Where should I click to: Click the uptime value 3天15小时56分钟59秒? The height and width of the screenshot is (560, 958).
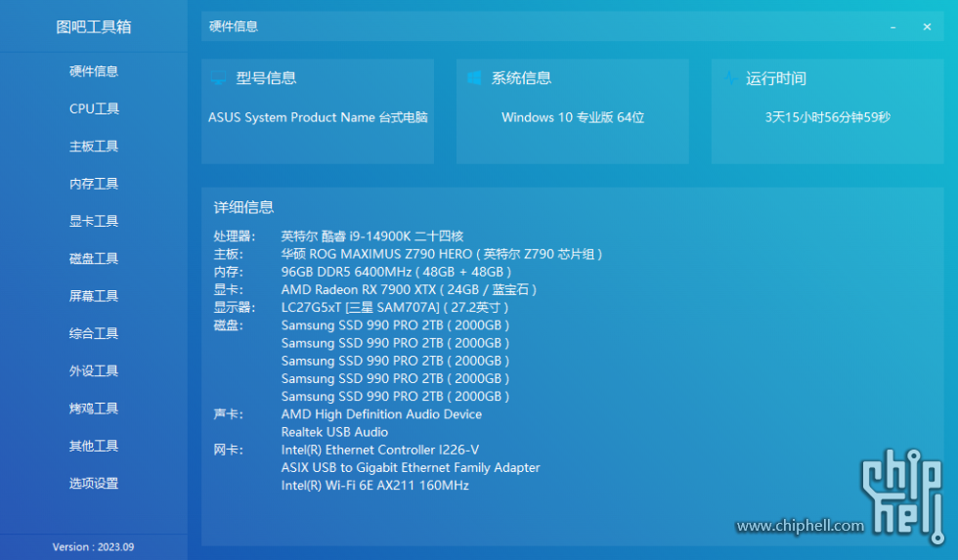click(x=828, y=117)
